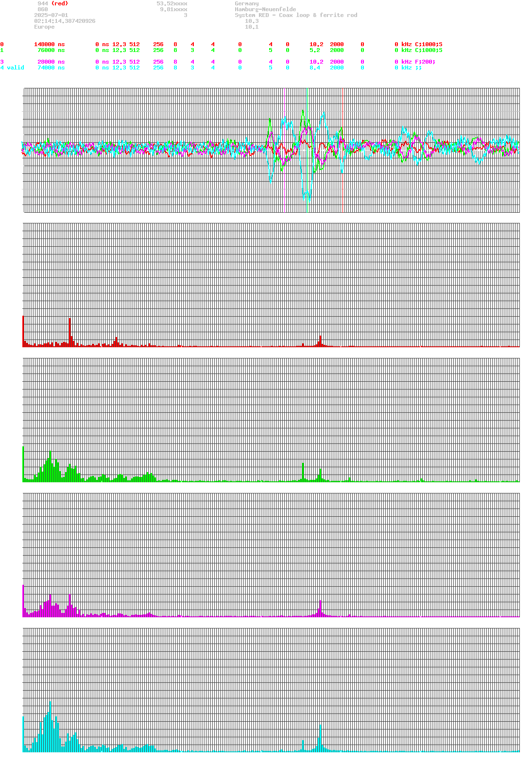Click the red channel spectrum chart
Image resolution: width=532 pixels, height=763 pixels.
[271, 285]
